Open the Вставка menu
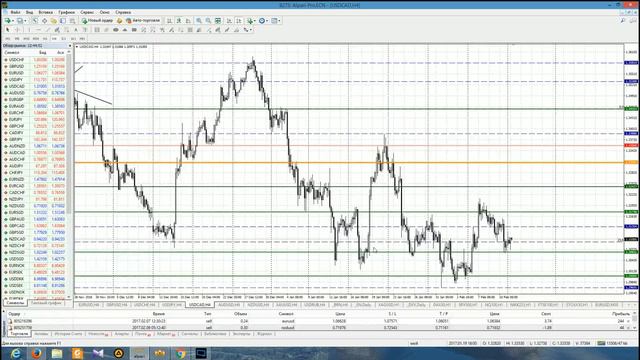640x360 pixels. (x=45, y=12)
